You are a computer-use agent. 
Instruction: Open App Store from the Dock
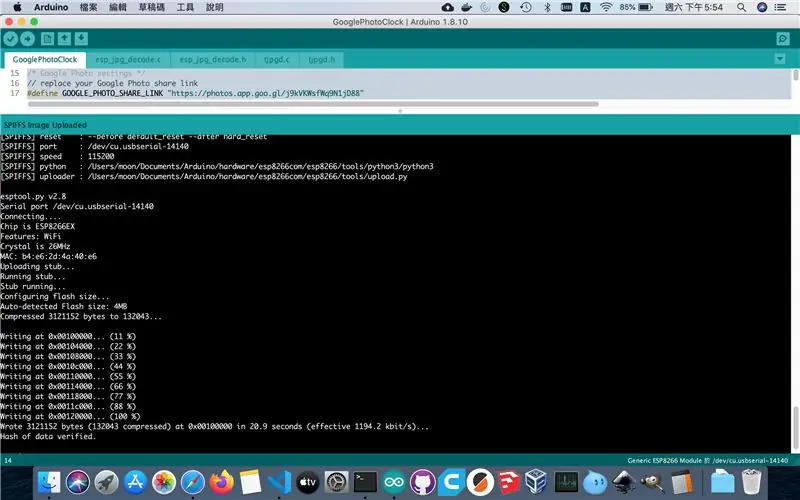[x=135, y=482]
